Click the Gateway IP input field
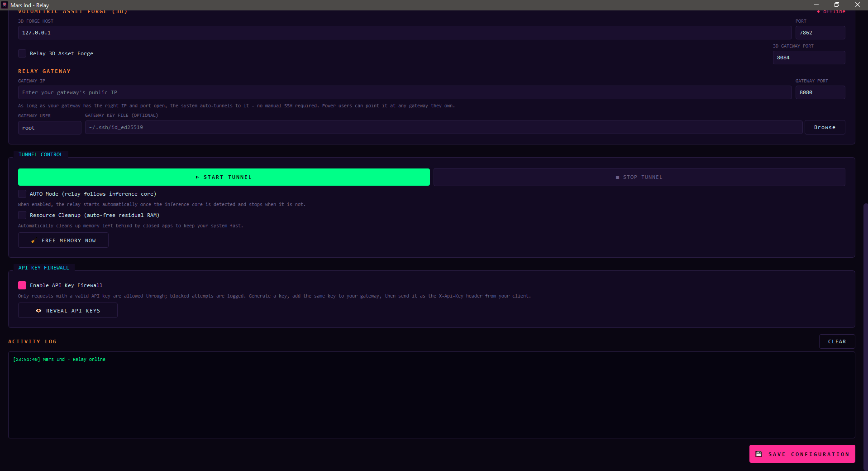The height and width of the screenshot is (471, 868). (405, 92)
